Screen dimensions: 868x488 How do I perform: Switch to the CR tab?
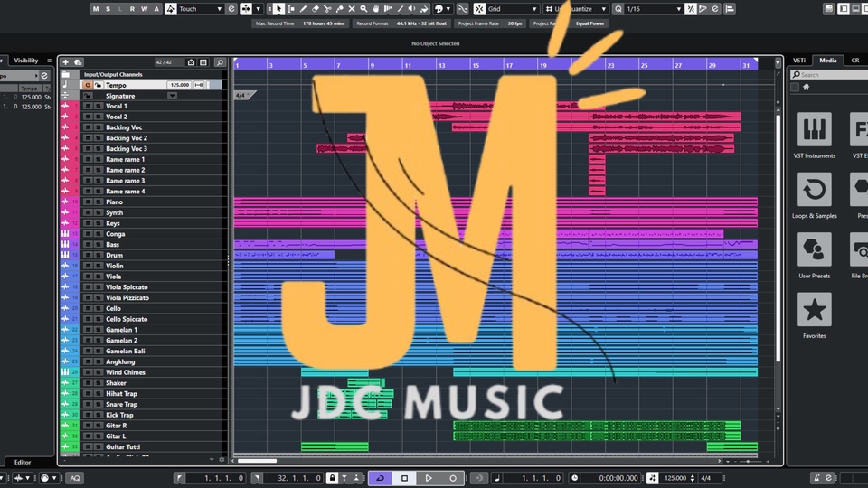pos(855,61)
